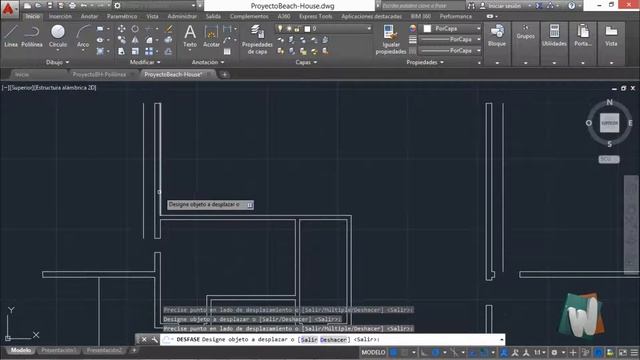Click the Save icon in quick access toolbar
The image size is (640, 360).
pyautogui.click(x=49, y=5)
